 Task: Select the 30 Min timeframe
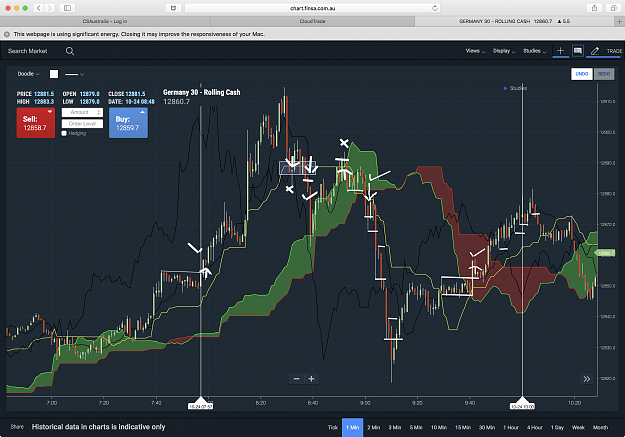[487, 427]
